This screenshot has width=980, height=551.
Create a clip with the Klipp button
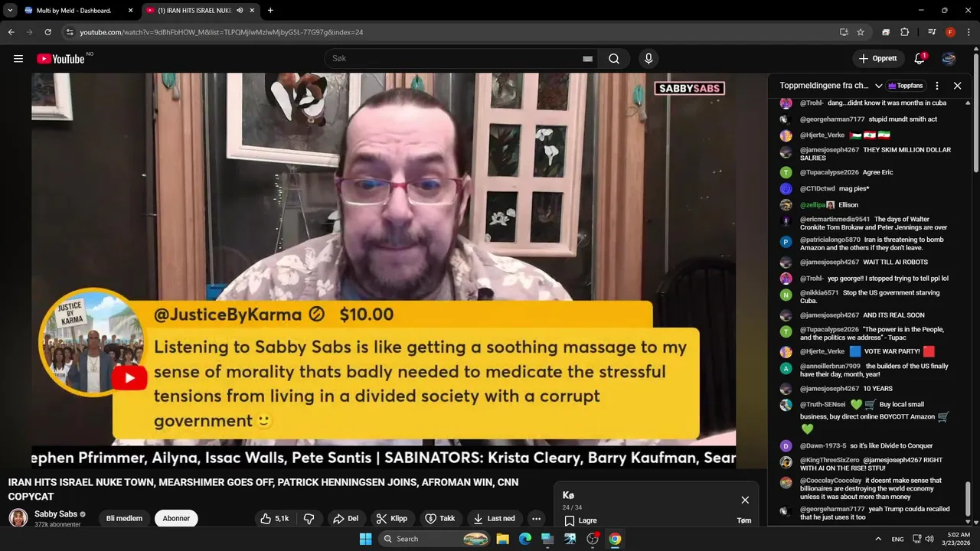[392, 518]
